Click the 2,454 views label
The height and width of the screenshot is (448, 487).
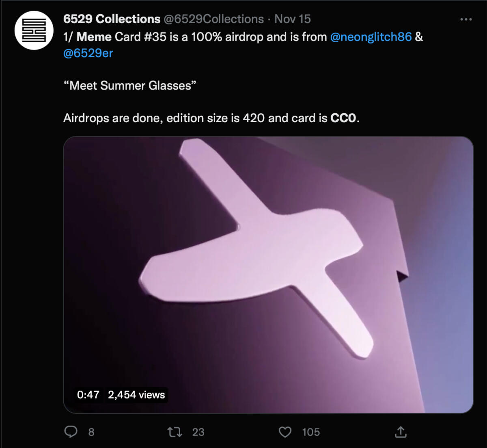coord(136,395)
